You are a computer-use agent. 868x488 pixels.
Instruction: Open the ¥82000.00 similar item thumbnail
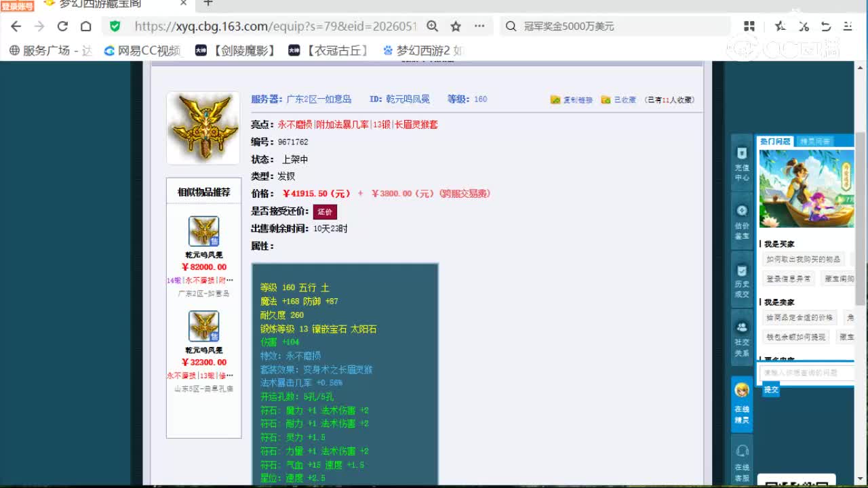coord(203,231)
